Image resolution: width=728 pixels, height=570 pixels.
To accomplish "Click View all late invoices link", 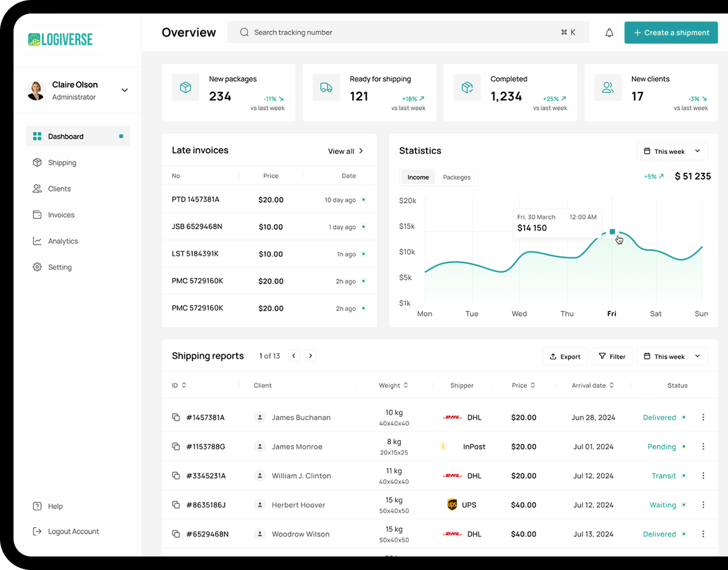I will [345, 151].
